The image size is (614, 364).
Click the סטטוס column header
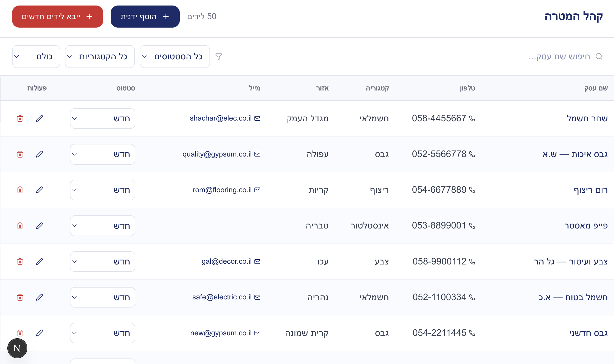click(x=126, y=88)
